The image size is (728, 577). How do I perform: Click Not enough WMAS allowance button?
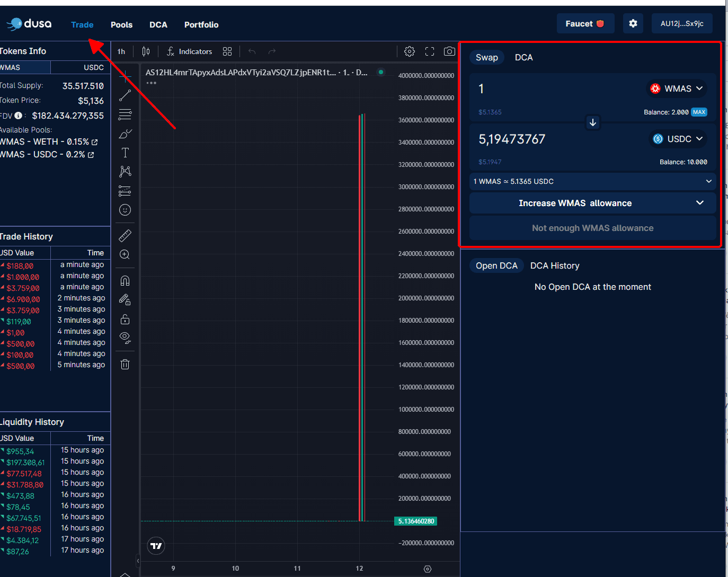point(593,228)
